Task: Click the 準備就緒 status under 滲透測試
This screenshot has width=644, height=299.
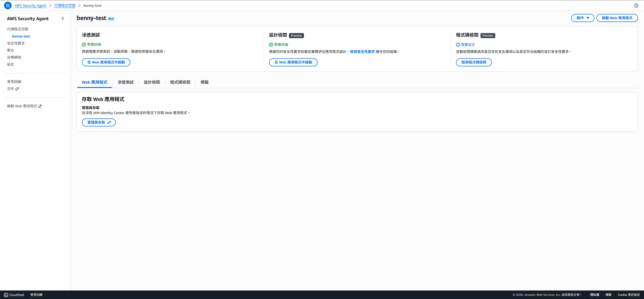Action: coord(91,45)
